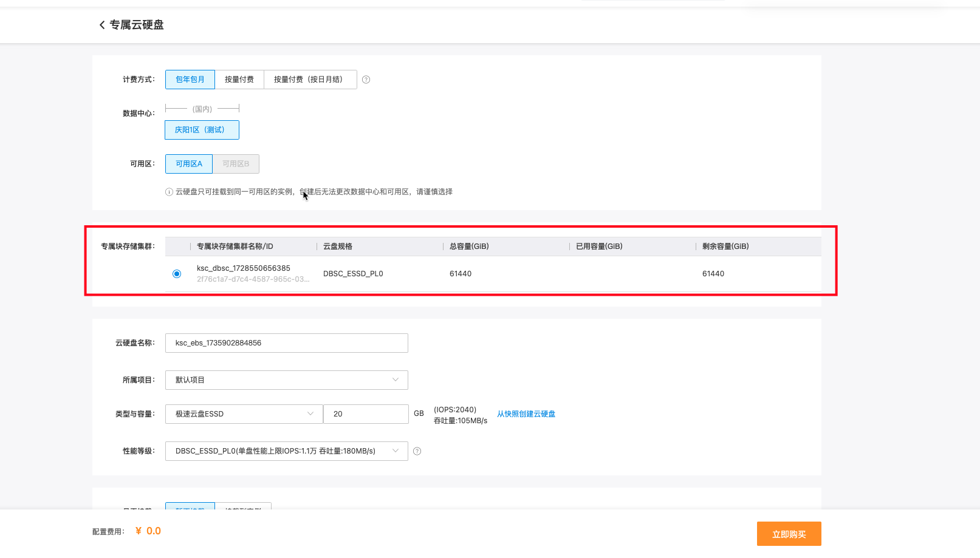Focus the capacity field showing 20
This screenshot has width=980, height=558.
[366, 414]
